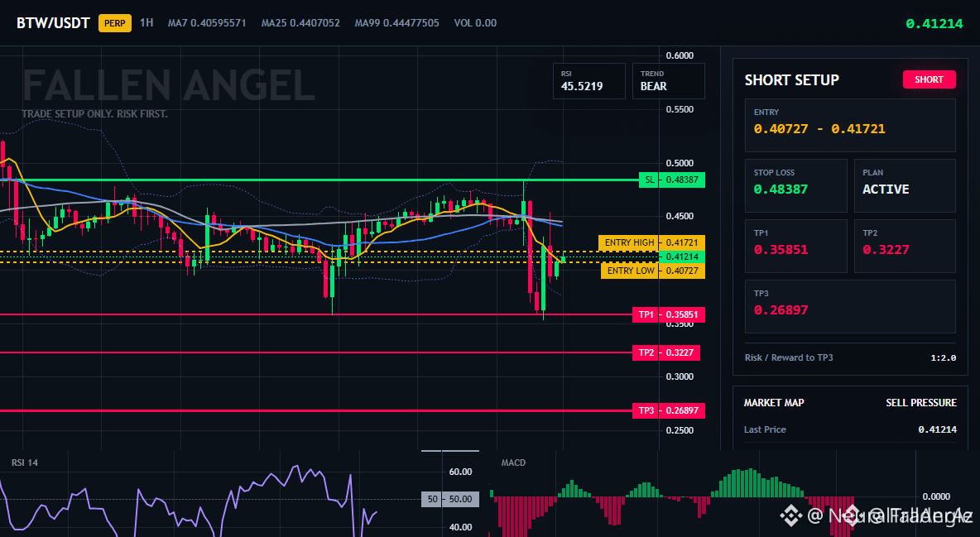Viewport: 980px width, 537px height.
Task: Click the MA99 0.44477505 indicator value
Action: (396, 23)
